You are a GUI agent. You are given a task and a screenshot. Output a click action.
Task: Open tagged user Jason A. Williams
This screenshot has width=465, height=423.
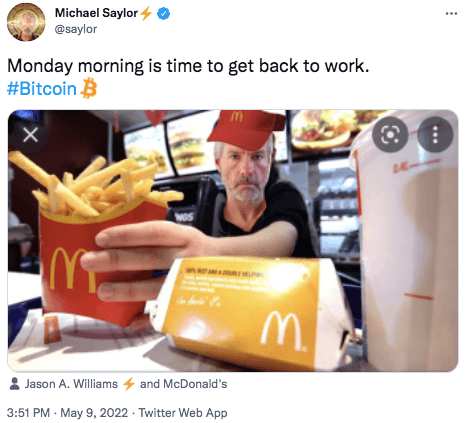pyautogui.click(x=71, y=384)
